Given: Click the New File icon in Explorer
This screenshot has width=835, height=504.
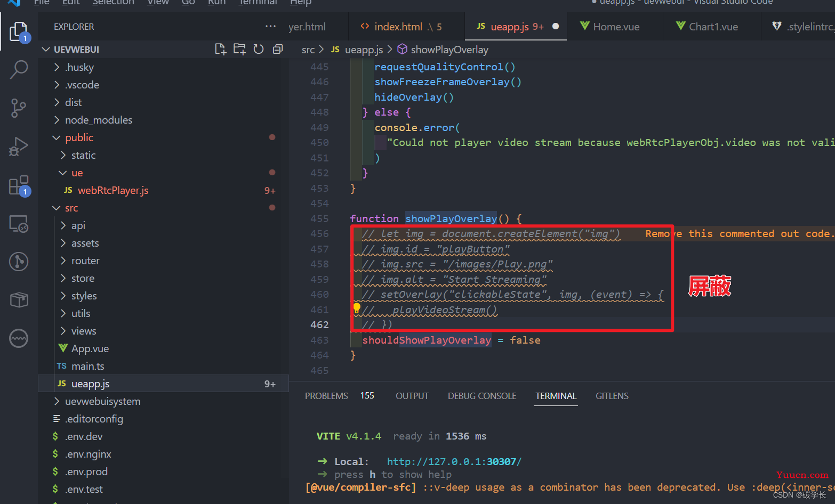Looking at the screenshot, I should 220,50.
